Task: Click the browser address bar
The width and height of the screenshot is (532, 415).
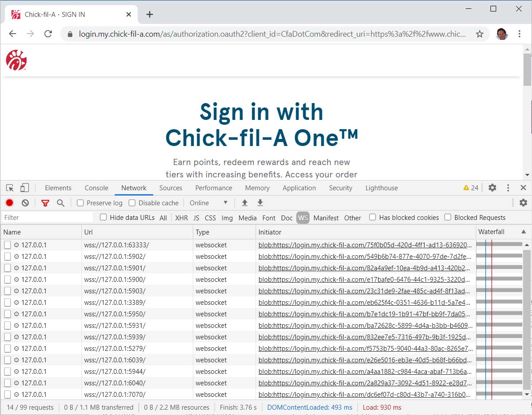Action: pos(272,34)
